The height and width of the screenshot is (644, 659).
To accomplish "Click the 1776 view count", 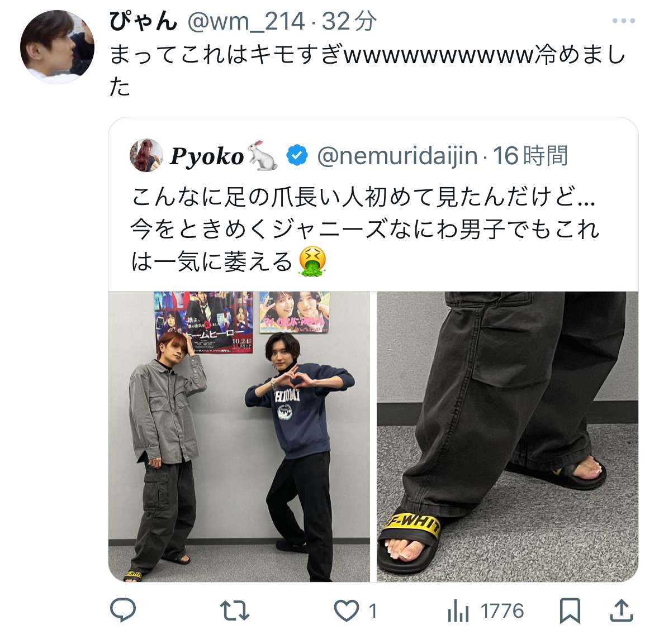I will pyautogui.click(x=502, y=611).
